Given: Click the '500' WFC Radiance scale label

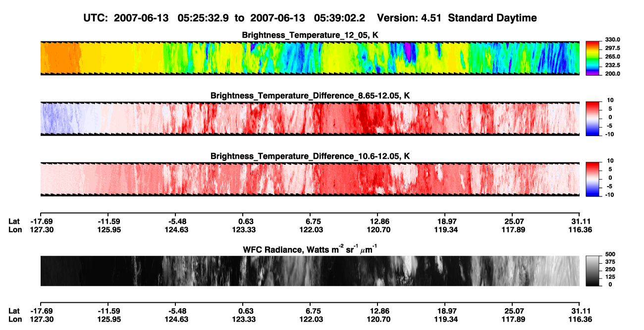Looking at the screenshot, I should (610, 254).
